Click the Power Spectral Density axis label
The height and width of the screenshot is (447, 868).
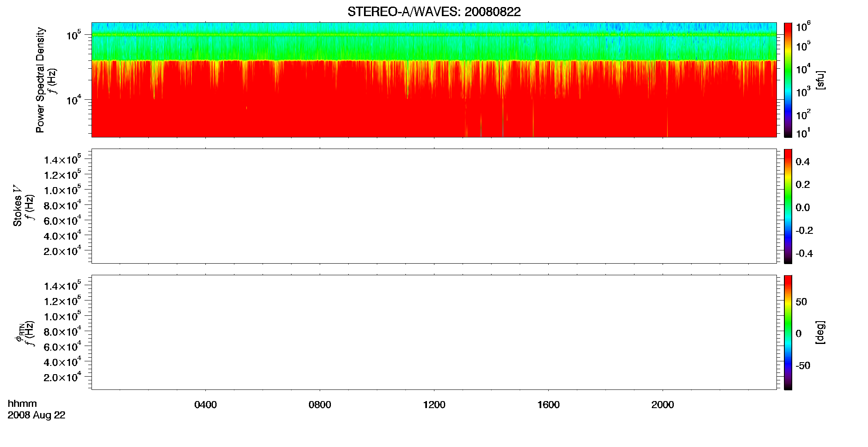40,80
